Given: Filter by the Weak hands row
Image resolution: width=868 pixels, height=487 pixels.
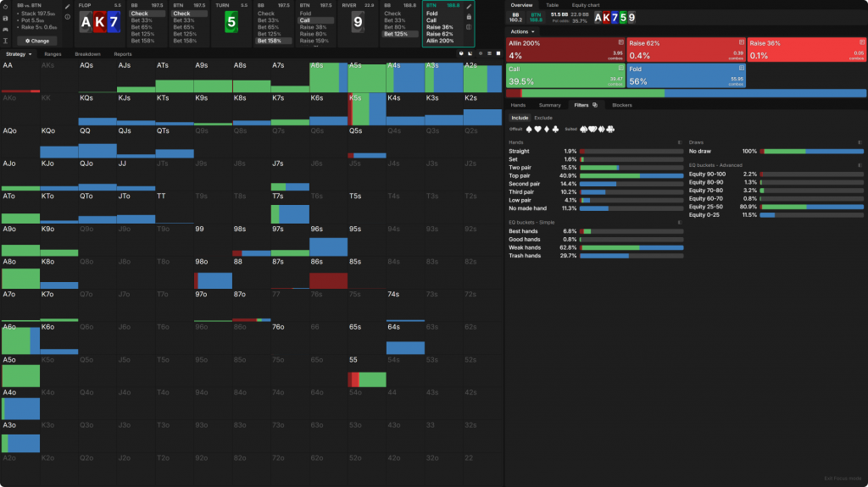Looking at the screenshot, I should click(596, 247).
